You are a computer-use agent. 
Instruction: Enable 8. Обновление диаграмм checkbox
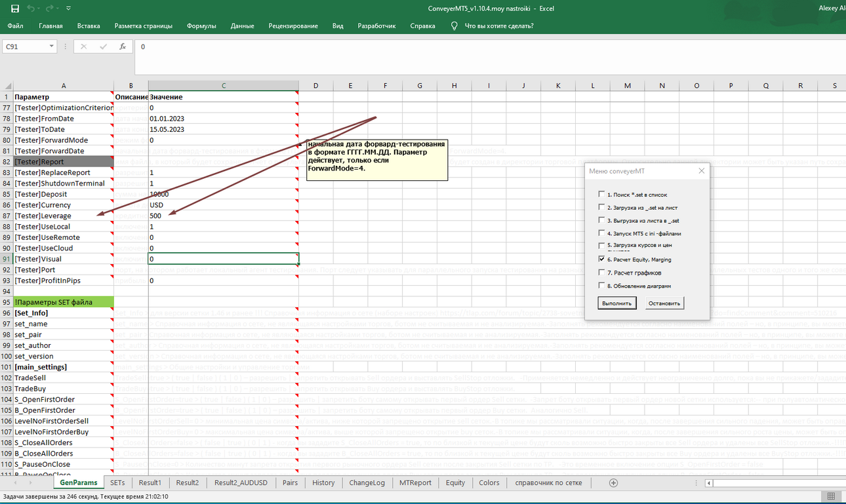pos(601,286)
